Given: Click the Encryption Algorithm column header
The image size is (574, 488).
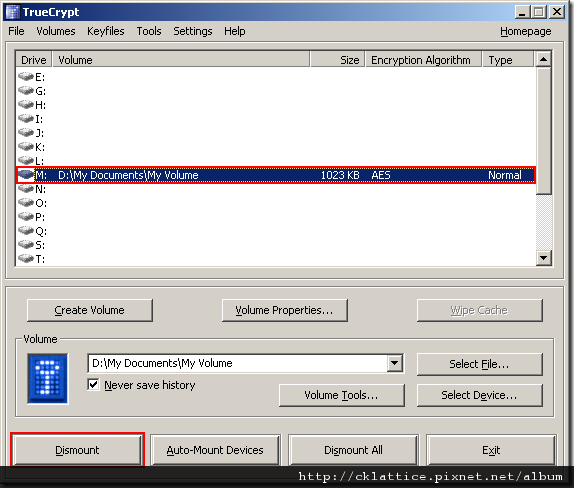Looking at the screenshot, I should (424, 60).
